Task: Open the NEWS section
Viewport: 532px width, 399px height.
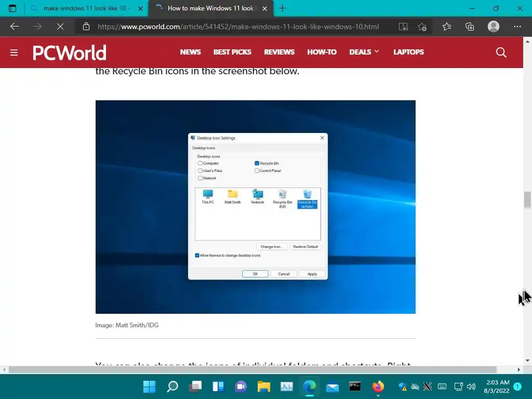Action: coord(190,52)
